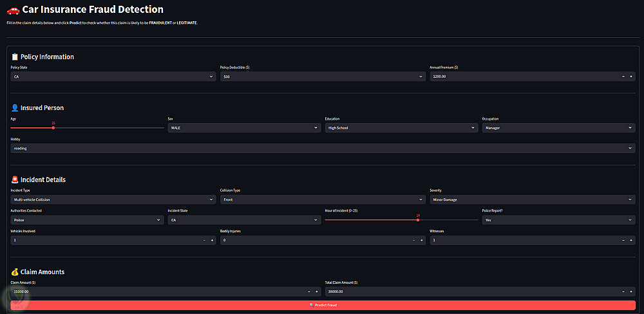Increase Claim Amount with plus button
This screenshot has width=644, height=314.
click(x=317, y=291)
